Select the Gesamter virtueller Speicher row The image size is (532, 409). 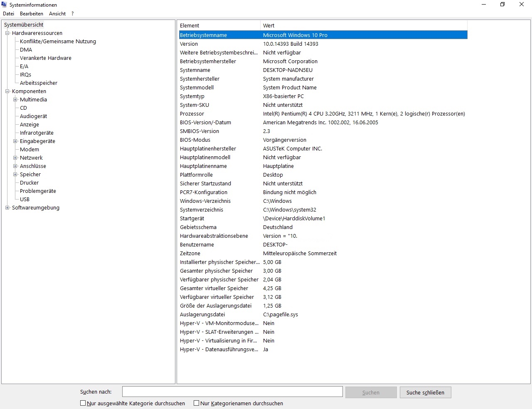(323, 288)
